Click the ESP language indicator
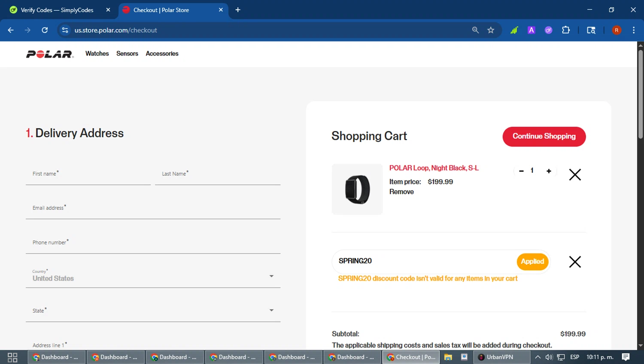The width and height of the screenshot is (644, 364). click(574, 357)
